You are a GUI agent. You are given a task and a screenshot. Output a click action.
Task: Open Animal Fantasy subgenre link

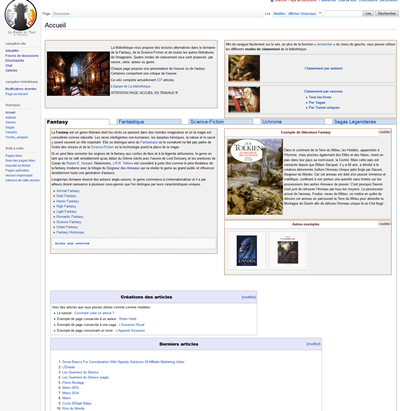click(x=68, y=191)
